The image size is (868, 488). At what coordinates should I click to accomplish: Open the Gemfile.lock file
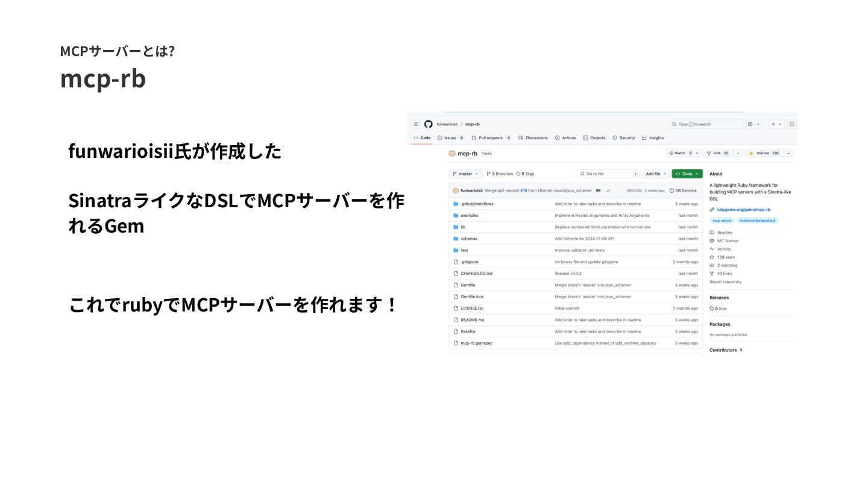point(472,296)
